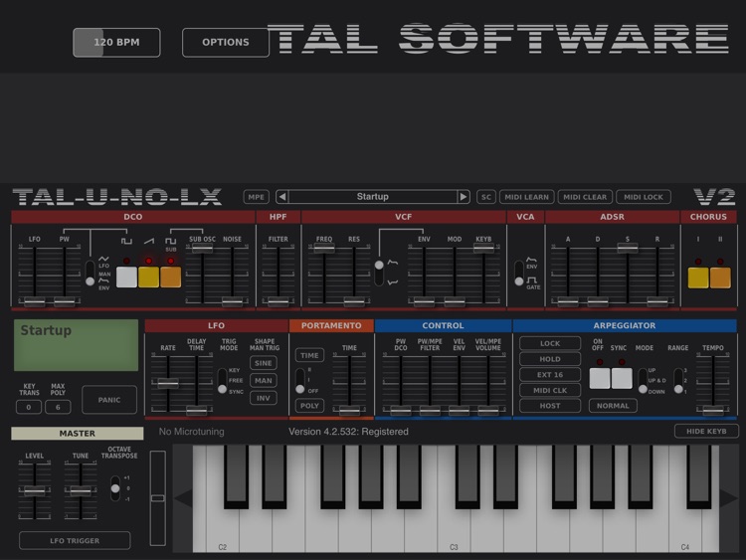Click the HPF FILTER slider handle

pos(278,301)
